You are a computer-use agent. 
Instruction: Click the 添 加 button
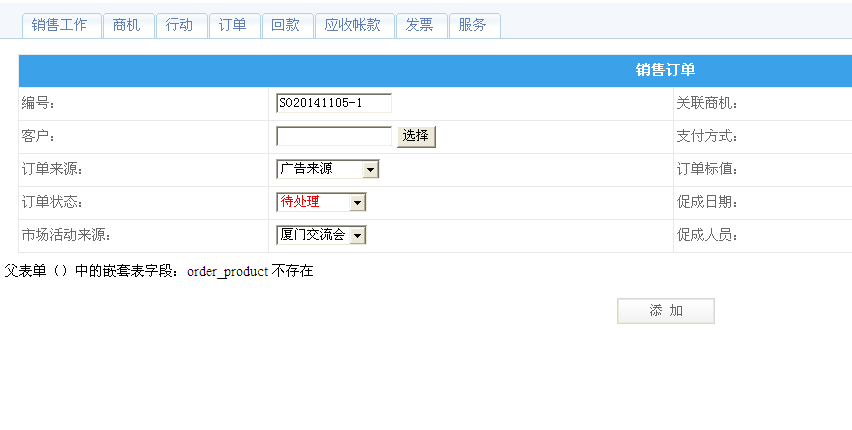(666, 311)
